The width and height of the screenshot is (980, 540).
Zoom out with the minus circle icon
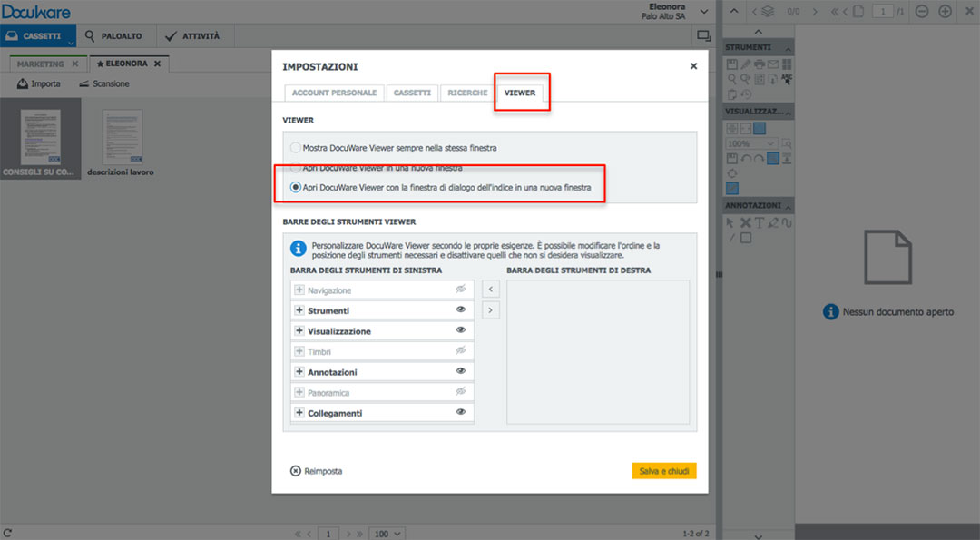[x=922, y=11]
